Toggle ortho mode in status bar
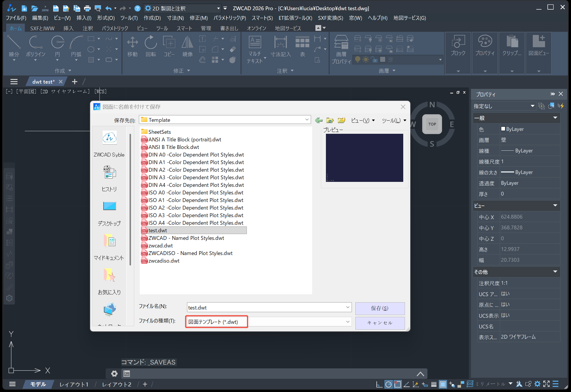 pos(379,384)
